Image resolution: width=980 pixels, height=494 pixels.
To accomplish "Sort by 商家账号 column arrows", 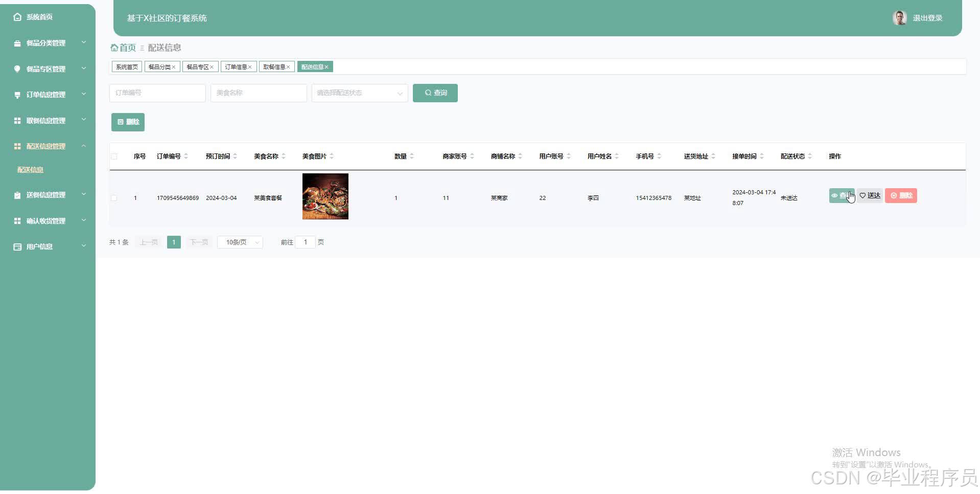I will coord(472,156).
